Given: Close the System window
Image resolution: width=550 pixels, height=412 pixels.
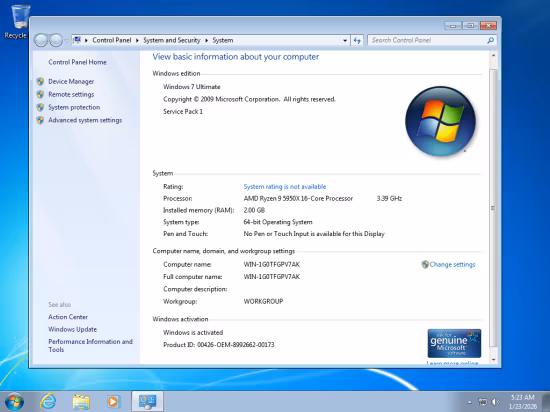Looking at the screenshot, I should pos(488,26).
